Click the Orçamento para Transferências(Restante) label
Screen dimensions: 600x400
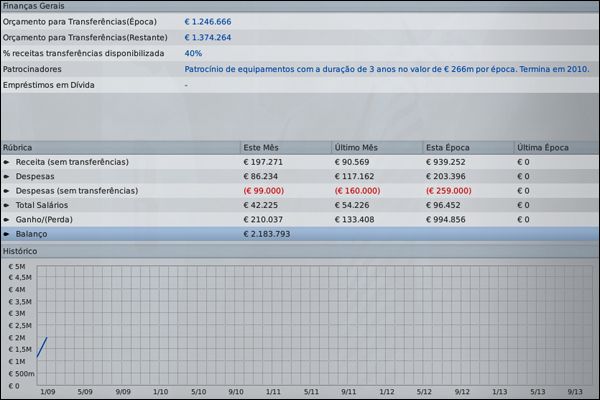click(85, 38)
